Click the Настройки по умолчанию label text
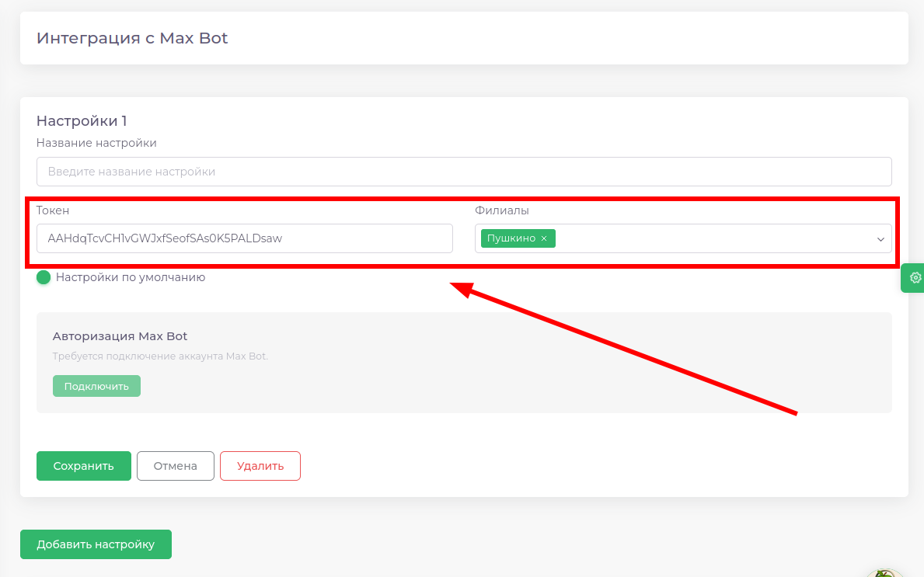The height and width of the screenshot is (577, 924). pyautogui.click(x=131, y=277)
